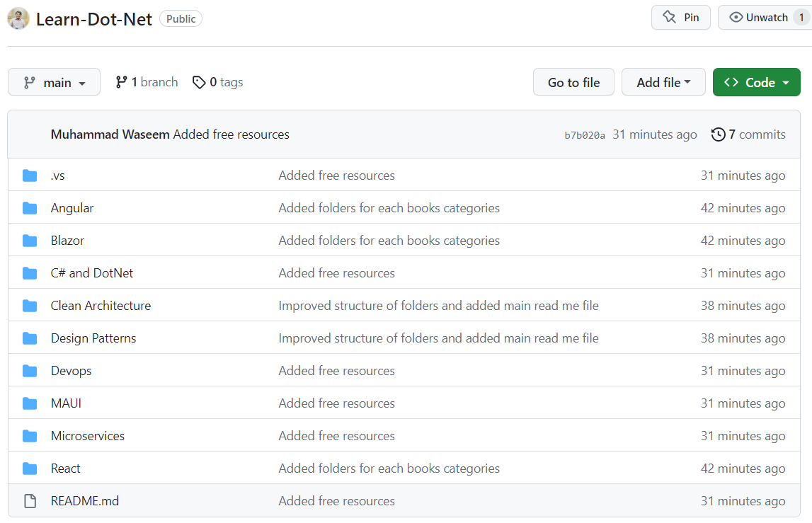Open commit message in the Angular row
The height and width of the screenshot is (523, 812).
pyautogui.click(x=389, y=208)
